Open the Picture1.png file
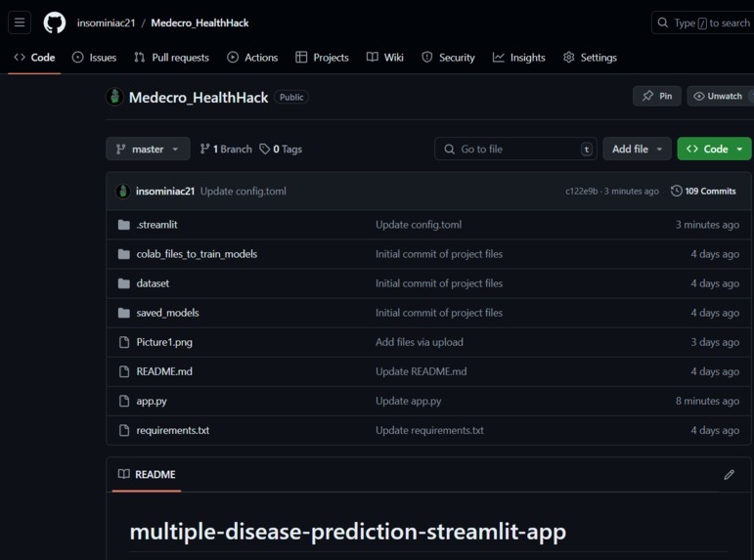The image size is (754, 560). coord(164,342)
